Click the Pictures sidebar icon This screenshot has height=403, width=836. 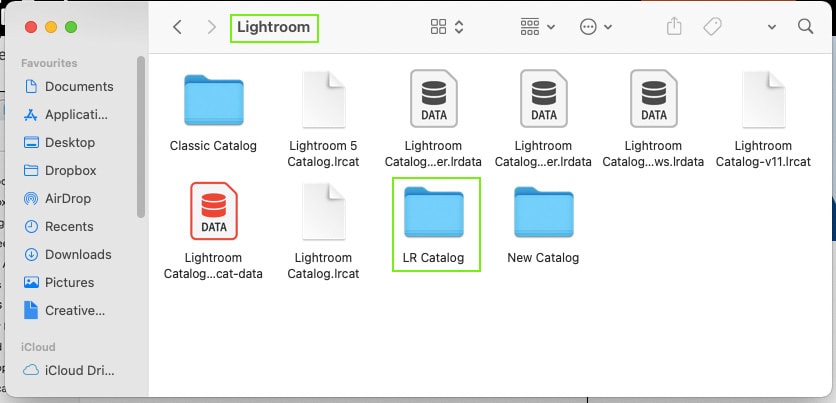(x=31, y=283)
